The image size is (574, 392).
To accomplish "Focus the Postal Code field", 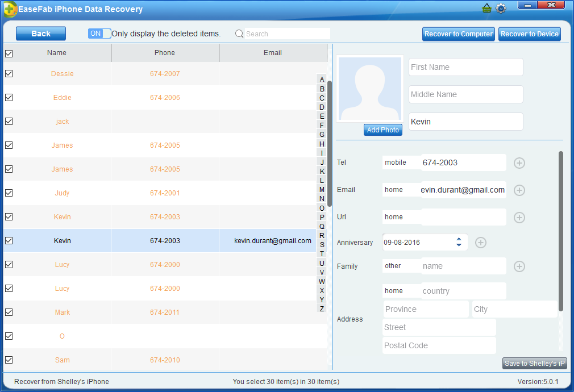I will click(439, 345).
